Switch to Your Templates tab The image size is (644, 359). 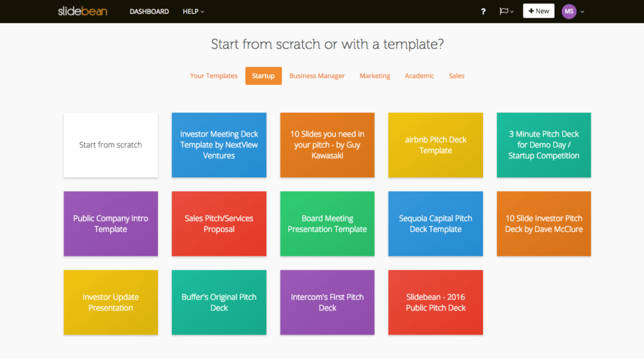pos(214,75)
